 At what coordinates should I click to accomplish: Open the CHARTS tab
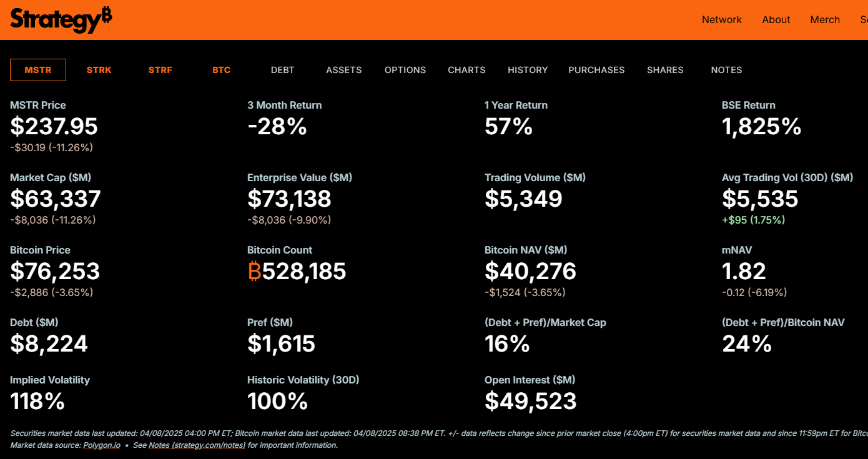(x=466, y=70)
